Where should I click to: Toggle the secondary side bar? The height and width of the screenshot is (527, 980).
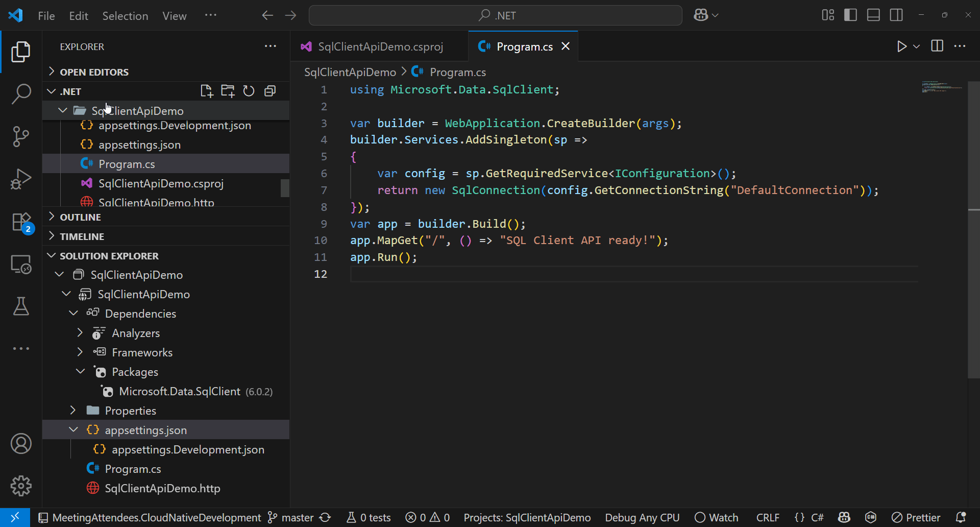click(896, 15)
